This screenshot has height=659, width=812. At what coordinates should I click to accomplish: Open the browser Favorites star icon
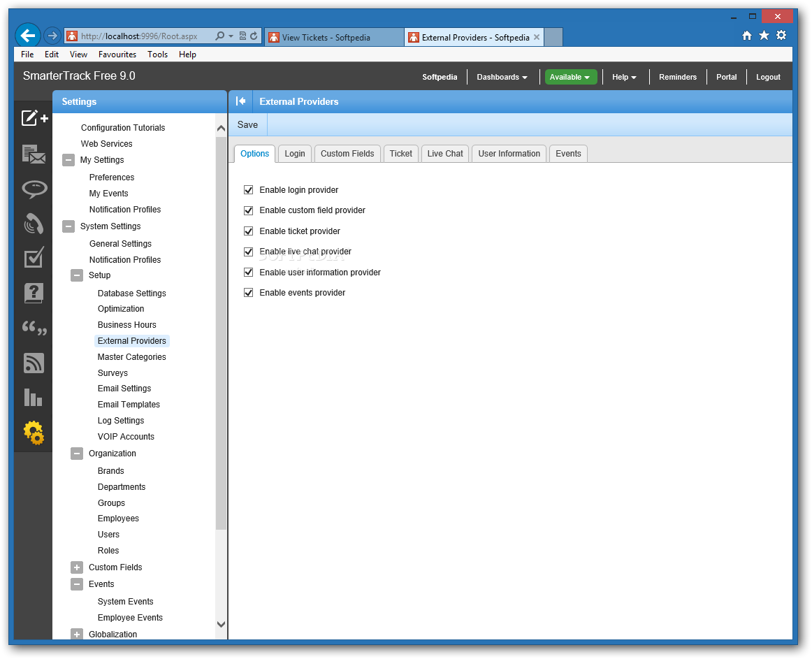tap(764, 35)
